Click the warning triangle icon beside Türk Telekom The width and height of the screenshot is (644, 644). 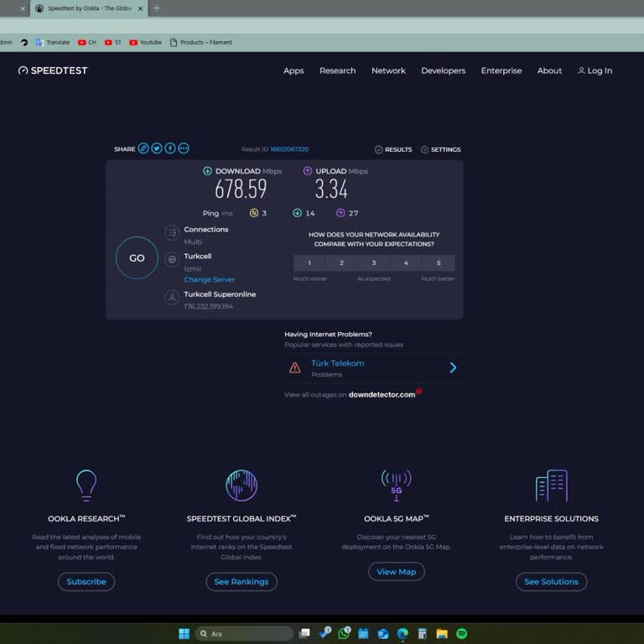[x=294, y=367]
